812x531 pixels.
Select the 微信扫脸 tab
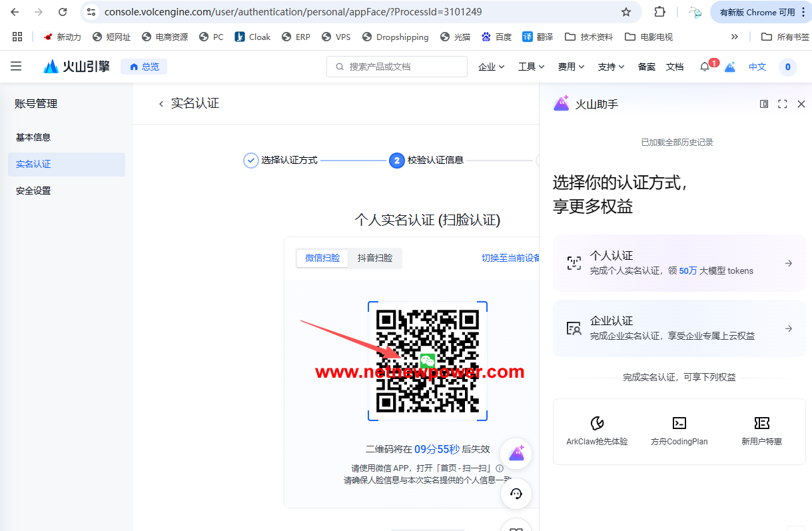(322, 259)
